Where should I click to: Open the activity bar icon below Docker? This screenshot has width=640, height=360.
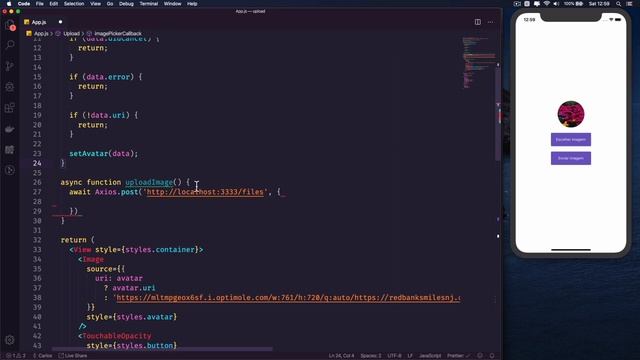pyautogui.click(x=10, y=149)
